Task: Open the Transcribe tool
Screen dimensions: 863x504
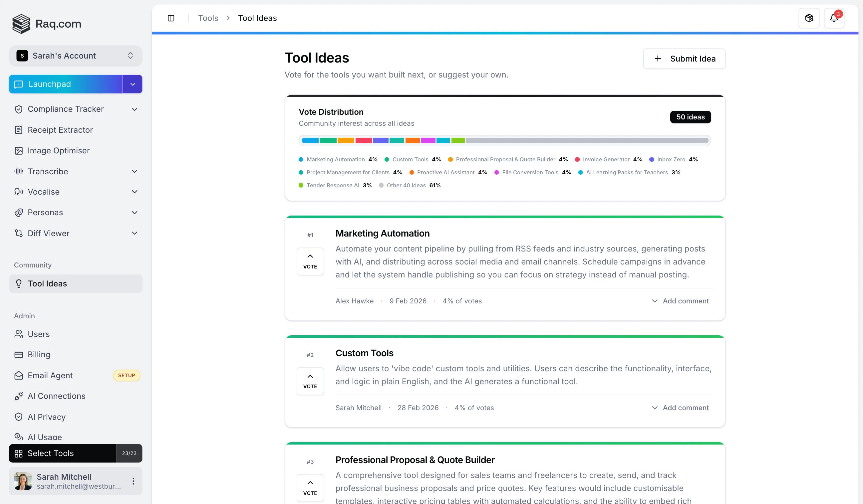Action: (48, 171)
